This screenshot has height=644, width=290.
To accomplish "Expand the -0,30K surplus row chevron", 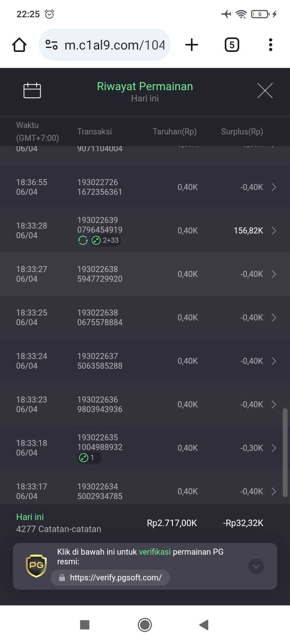I will [274, 448].
